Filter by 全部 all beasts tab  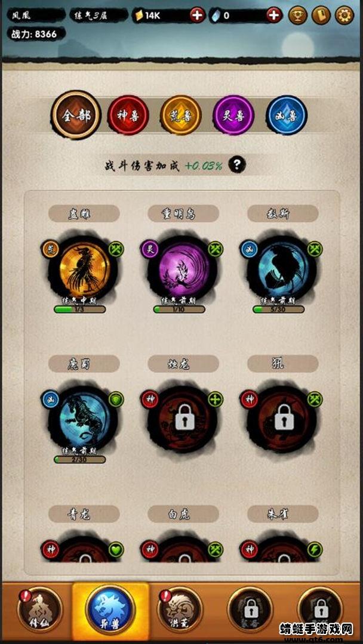pos(76,115)
